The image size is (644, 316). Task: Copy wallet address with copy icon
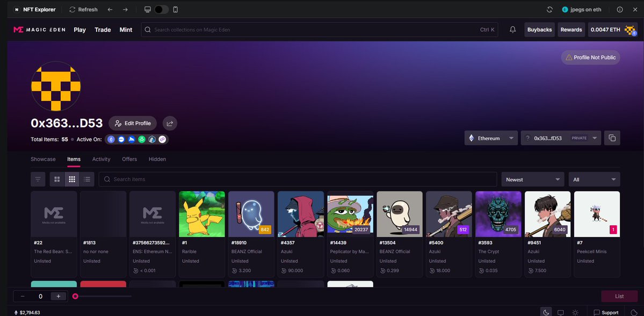(612, 138)
